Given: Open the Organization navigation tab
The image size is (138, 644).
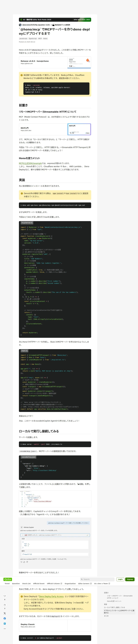Looking at the screenshot, I should [x=70, y=583].
